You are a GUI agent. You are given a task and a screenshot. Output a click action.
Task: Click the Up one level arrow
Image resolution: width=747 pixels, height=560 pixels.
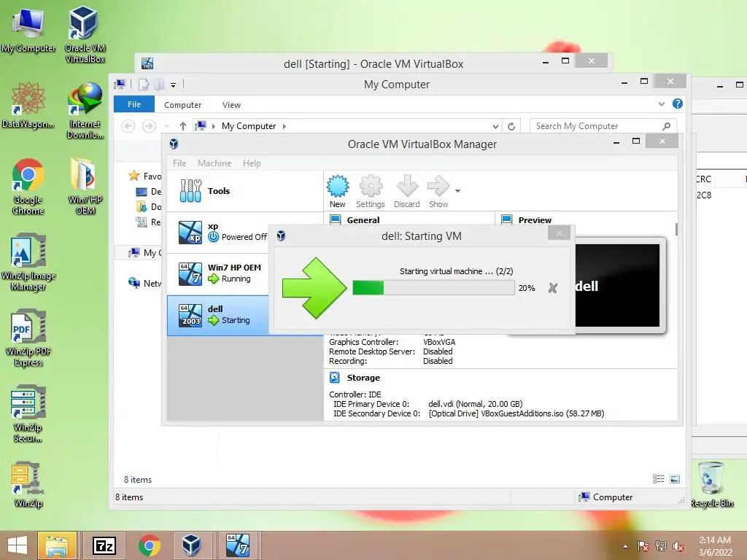183,126
